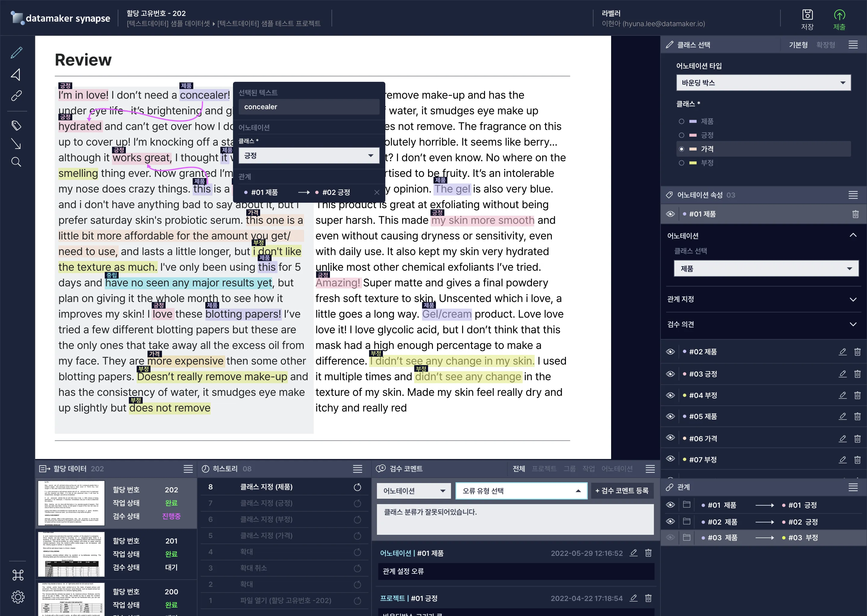Click the 저장 save icon

click(807, 15)
